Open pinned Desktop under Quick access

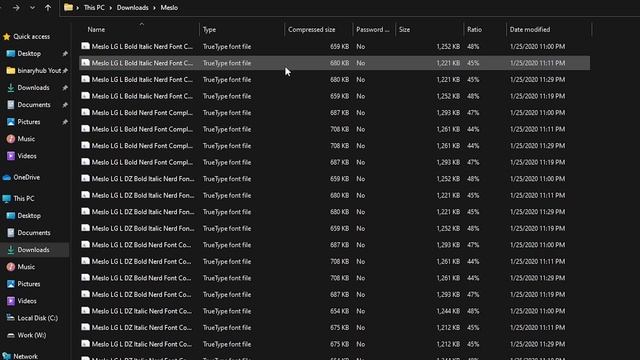pos(29,53)
